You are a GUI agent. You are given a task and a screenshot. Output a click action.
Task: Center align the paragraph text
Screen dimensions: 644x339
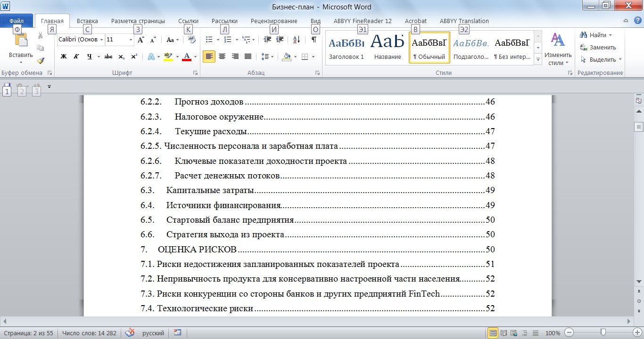pos(222,56)
